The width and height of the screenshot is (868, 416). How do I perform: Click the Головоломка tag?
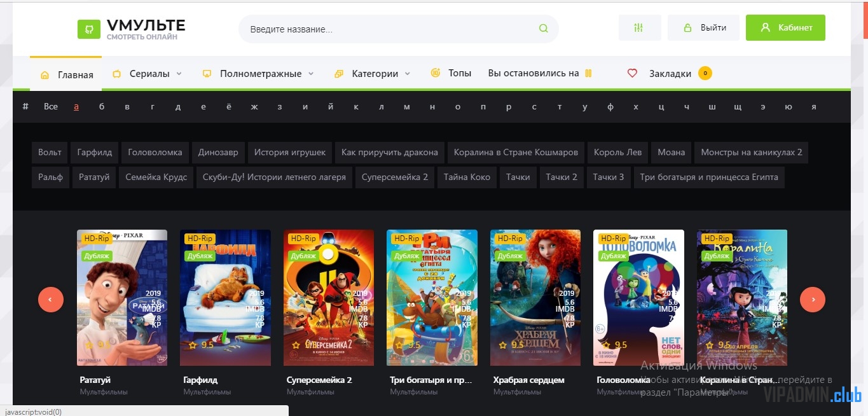(155, 153)
